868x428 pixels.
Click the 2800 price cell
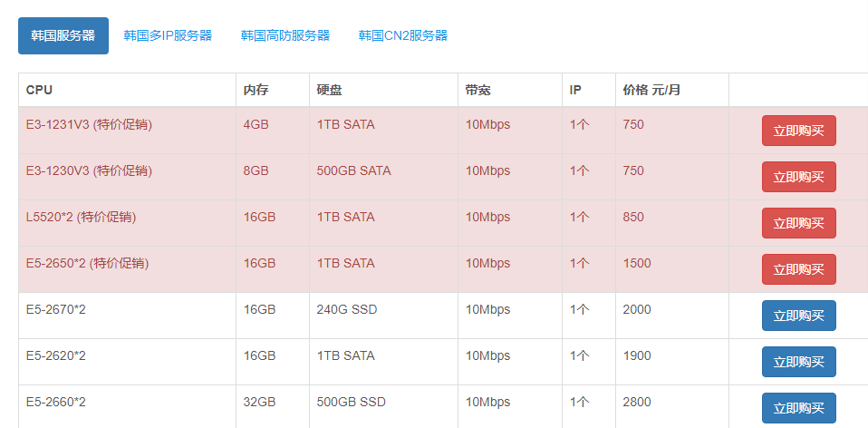[637, 402]
